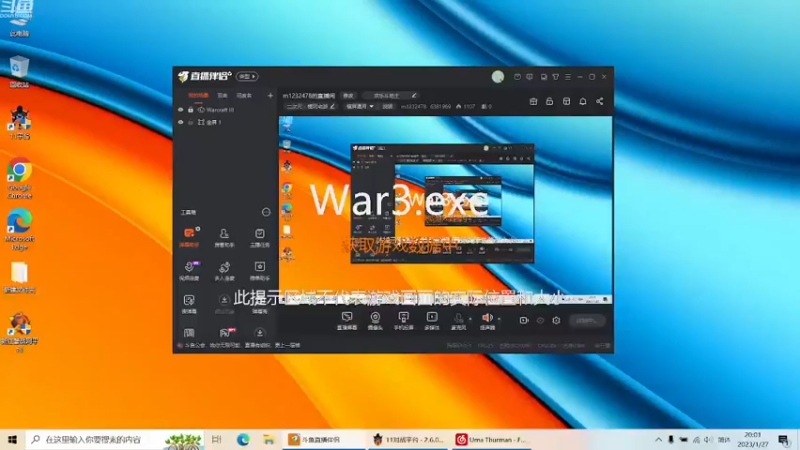
Task: Click the start streaming button
Action: pos(587,320)
